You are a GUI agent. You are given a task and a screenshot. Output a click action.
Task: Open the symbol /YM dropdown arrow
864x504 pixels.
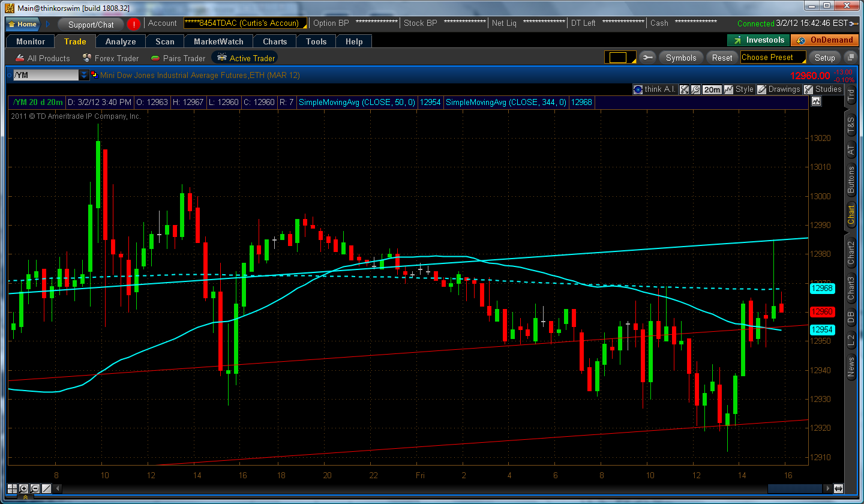pos(84,75)
